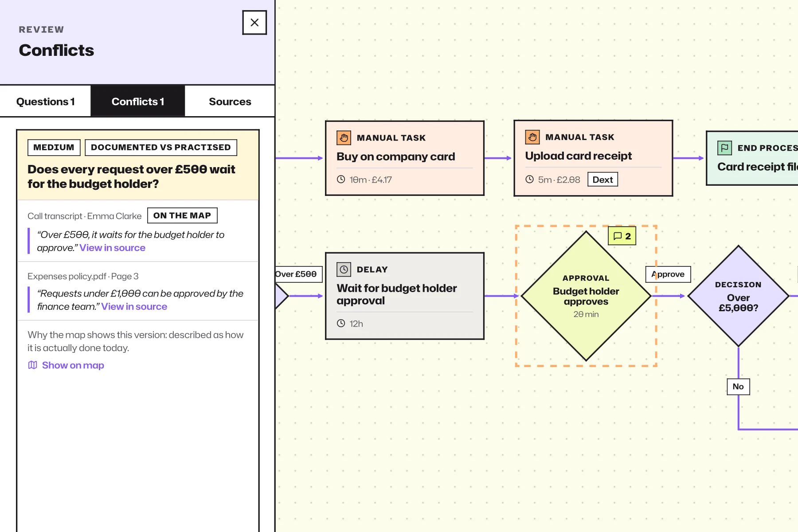
Task: Click the Dext tool tag
Action: pos(602,180)
